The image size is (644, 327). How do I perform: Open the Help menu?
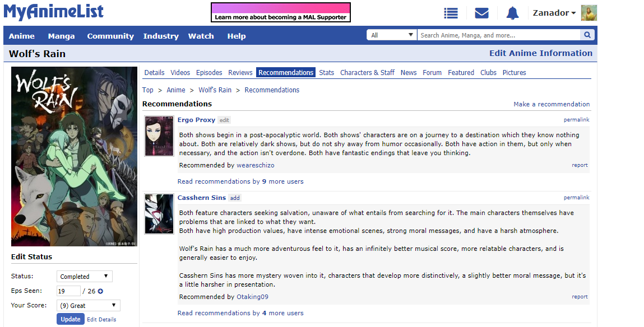(x=237, y=36)
